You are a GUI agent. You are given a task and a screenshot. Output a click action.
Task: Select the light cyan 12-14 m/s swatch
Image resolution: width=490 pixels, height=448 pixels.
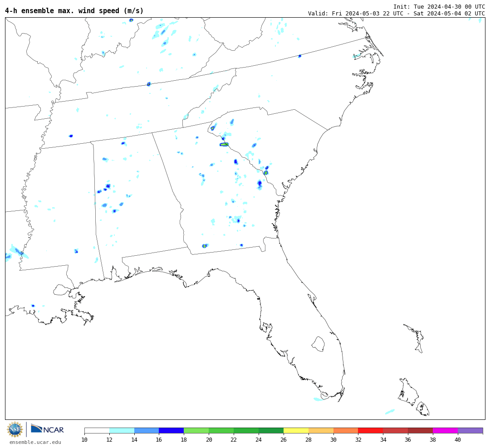122,431
